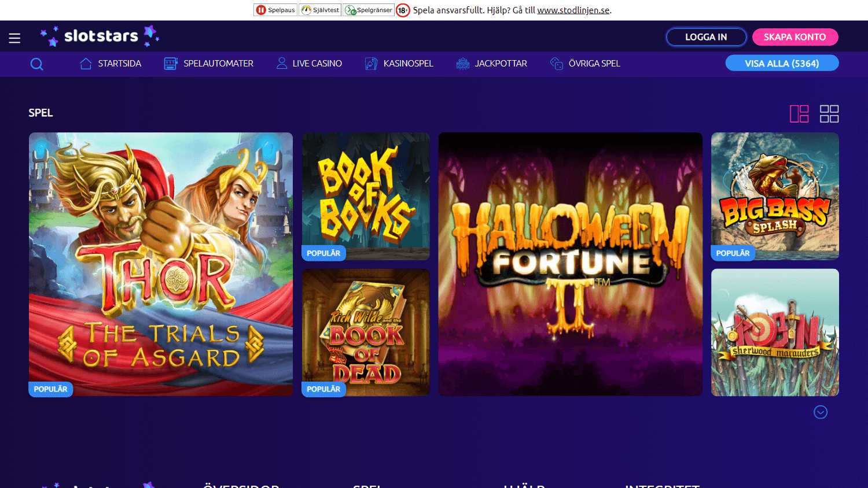The width and height of the screenshot is (868, 488).
Task: Follow the www.stodlinjen.se link
Action: [573, 10]
